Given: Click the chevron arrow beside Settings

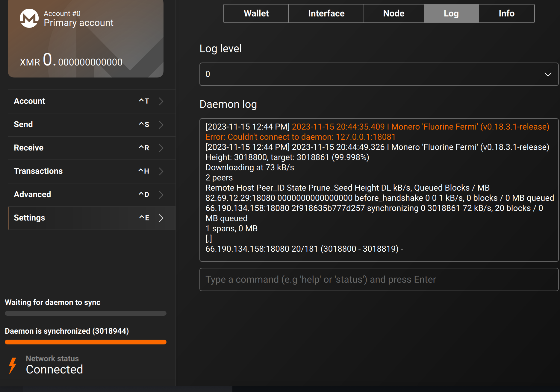Looking at the screenshot, I should 161,218.
